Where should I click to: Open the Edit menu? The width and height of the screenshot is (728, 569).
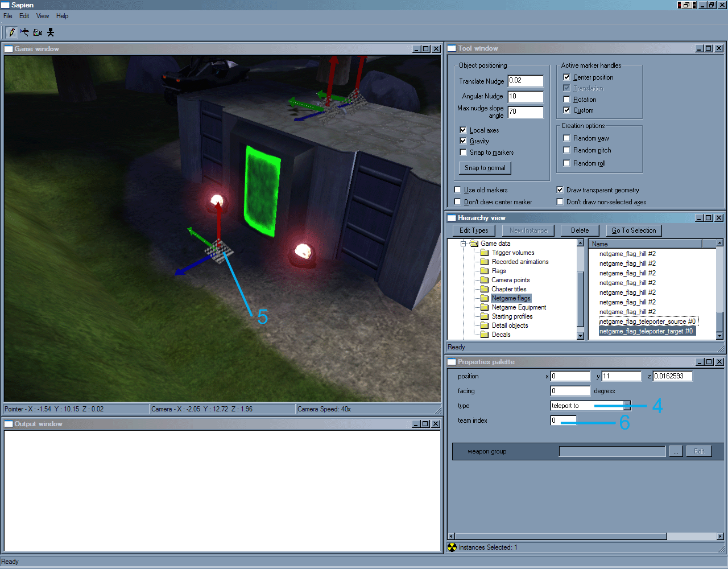24,16
